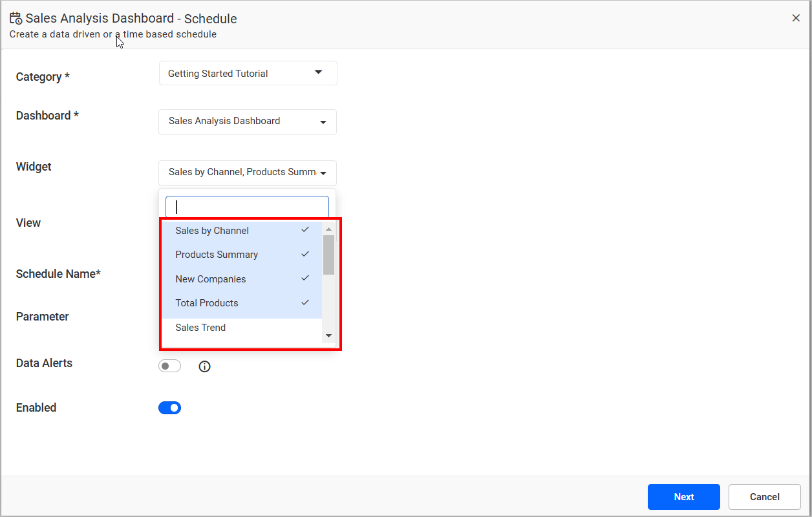The image size is (812, 517).
Task: Expand the Sales Analysis Dashboard dropdown
Action: (x=248, y=121)
